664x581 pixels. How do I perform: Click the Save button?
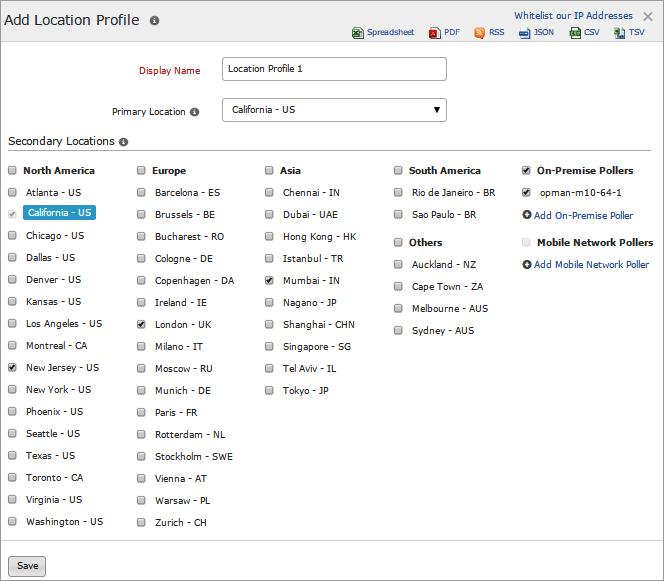point(27,566)
